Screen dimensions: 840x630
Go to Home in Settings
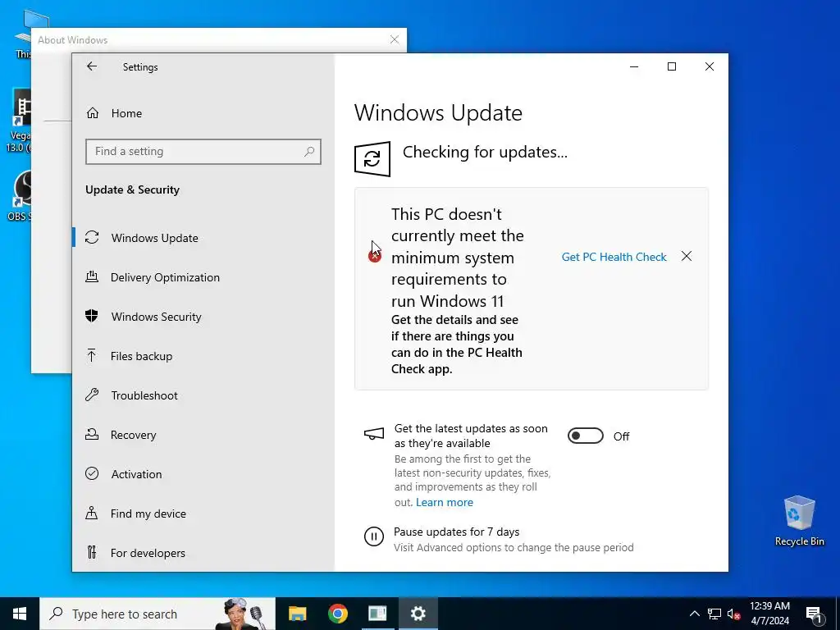coord(126,113)
